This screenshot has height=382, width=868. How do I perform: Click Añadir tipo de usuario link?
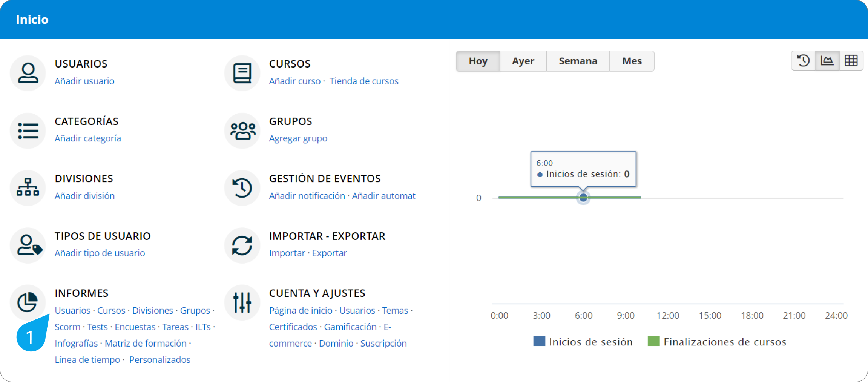pyautogui.click(x=100, y=253)
